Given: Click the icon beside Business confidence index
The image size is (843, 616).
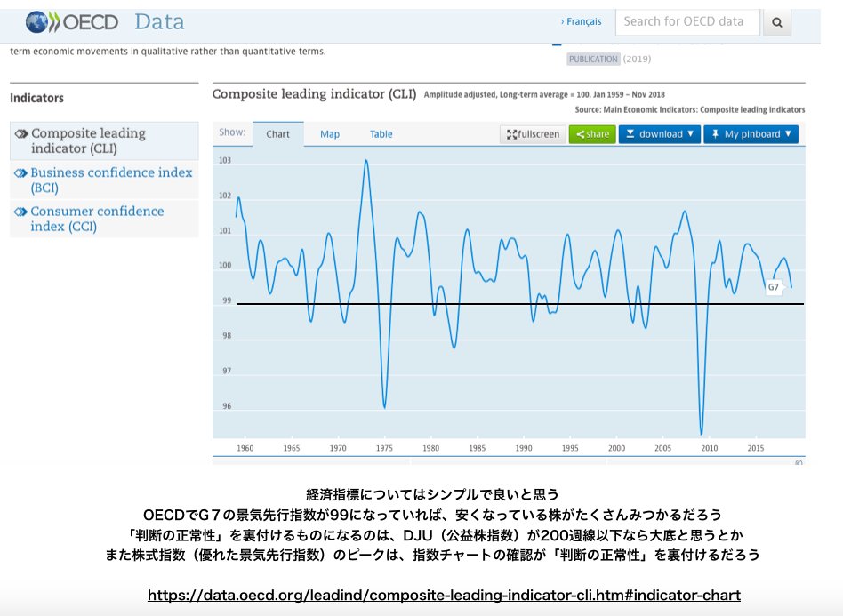Looking at the screenshot, I should 20,172.
